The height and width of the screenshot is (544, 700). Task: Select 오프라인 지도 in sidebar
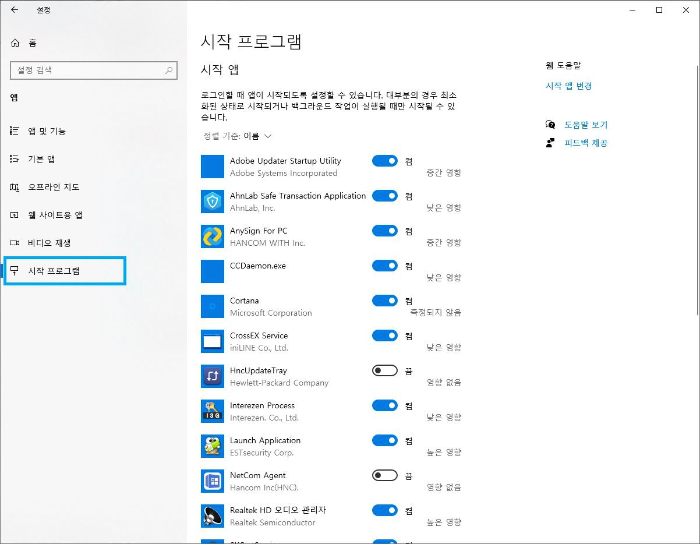[54, 187]
